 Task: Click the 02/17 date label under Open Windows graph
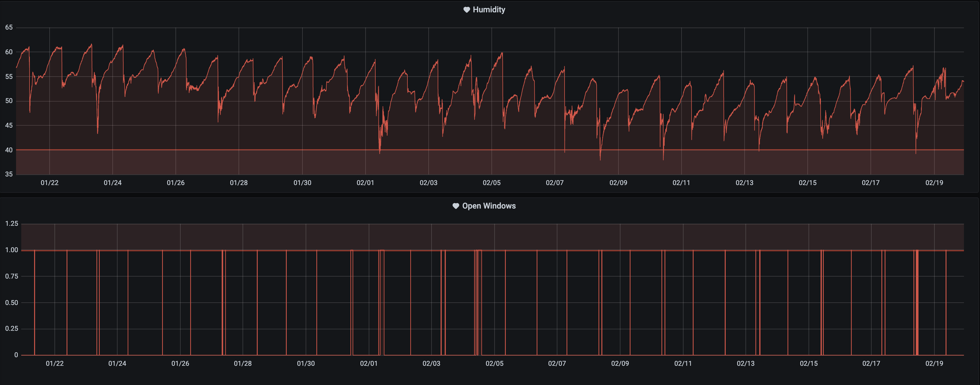click(x=871, y=364)
